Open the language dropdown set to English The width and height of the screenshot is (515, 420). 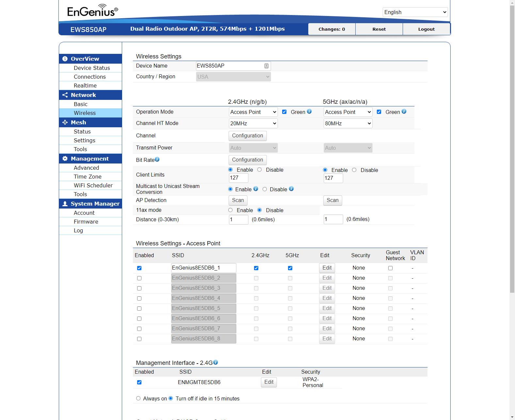(x=415, y=12)
